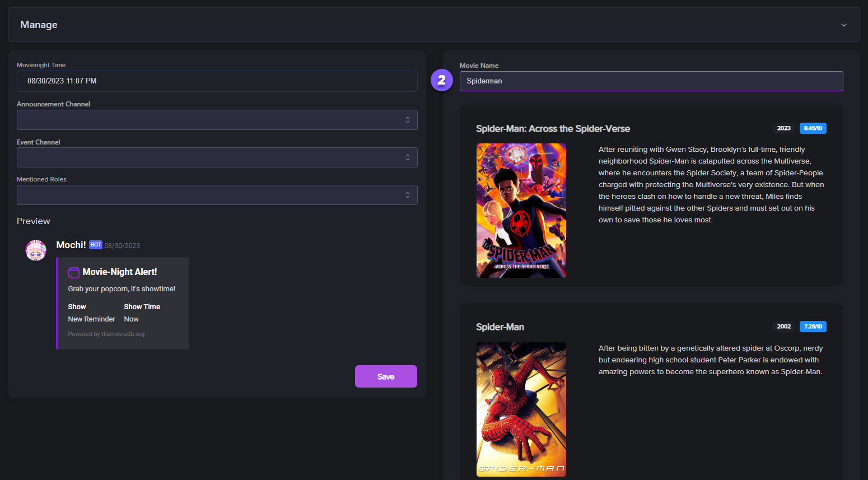
Task: Click the clapperboard icon by Movie-Night Alert
Action: 74,273
